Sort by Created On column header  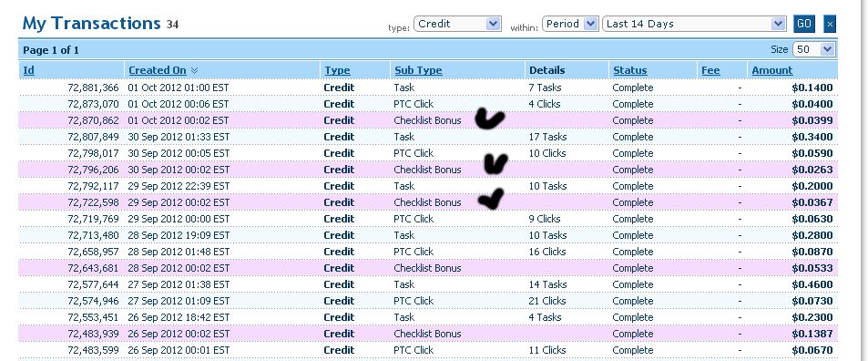158,70
